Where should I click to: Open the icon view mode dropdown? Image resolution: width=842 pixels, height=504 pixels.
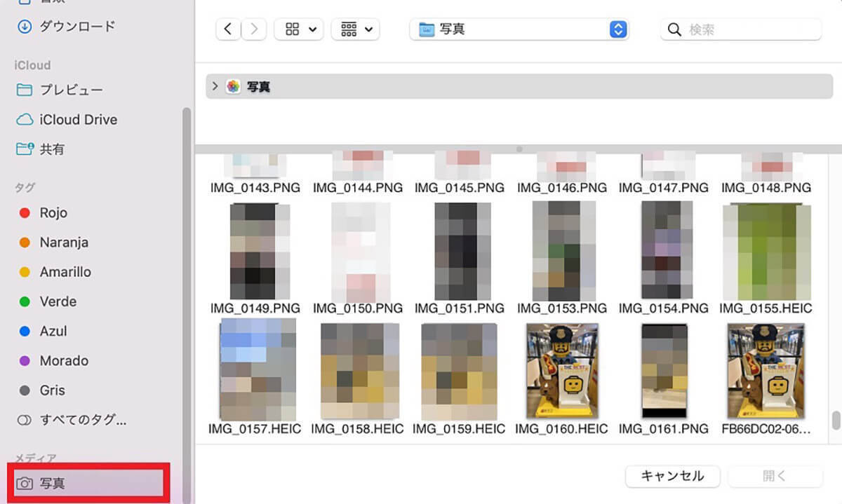tap(298, 29)
